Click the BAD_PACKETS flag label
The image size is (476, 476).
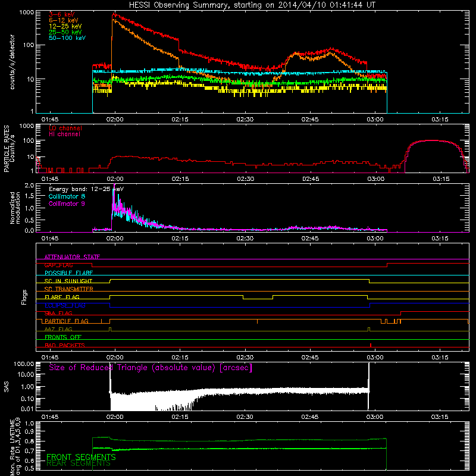[65, 345]
